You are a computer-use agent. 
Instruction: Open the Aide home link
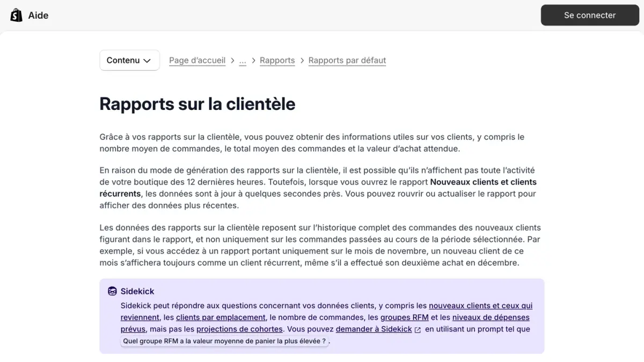(38, 16)
